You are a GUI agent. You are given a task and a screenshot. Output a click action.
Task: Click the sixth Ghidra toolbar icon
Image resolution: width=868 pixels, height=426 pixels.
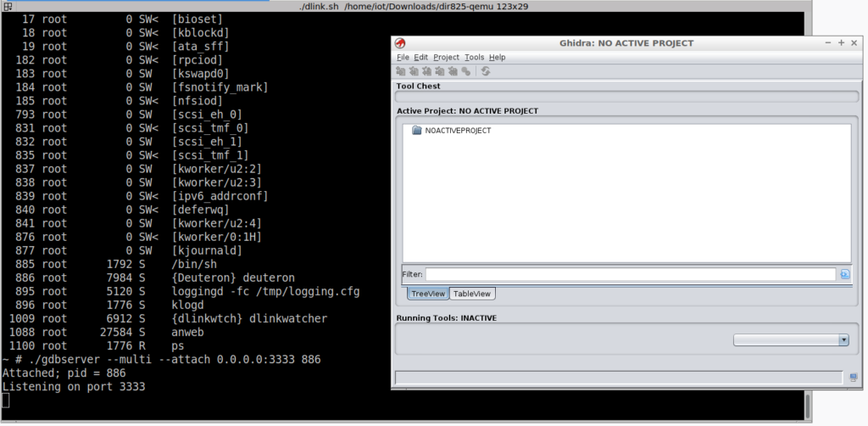[x=465, y=71]
